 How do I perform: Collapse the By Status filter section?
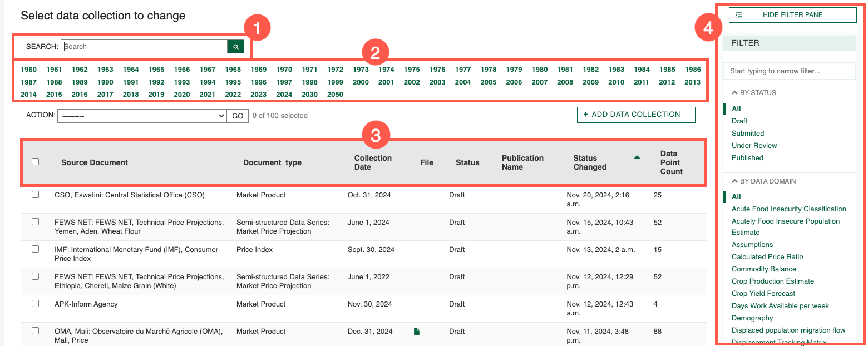[754, 93]
